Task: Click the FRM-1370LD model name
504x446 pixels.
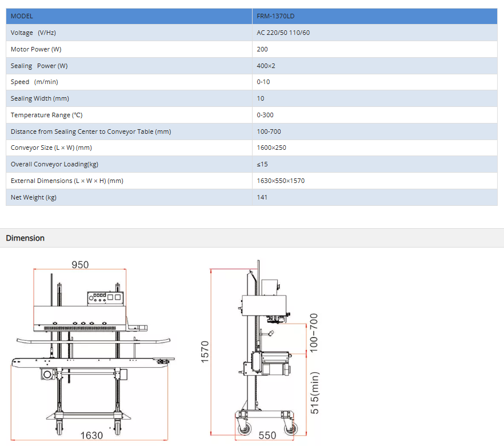Action: [275, 16]
